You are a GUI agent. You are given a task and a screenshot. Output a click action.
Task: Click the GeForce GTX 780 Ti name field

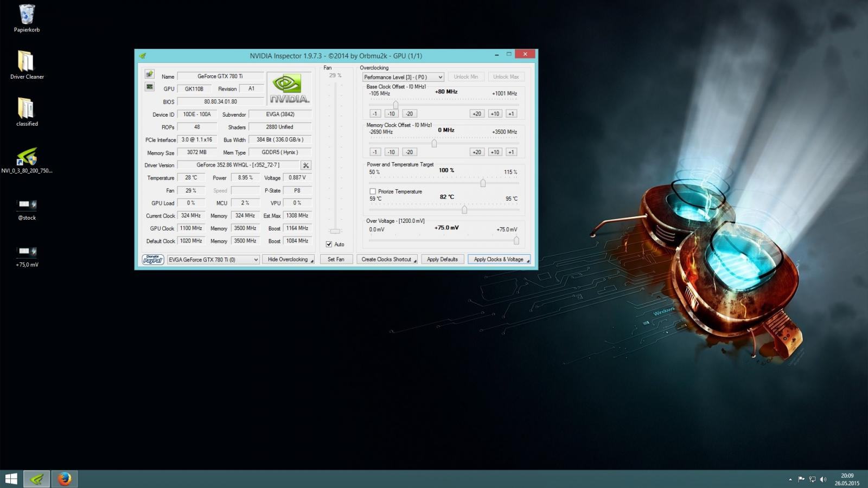220,76
